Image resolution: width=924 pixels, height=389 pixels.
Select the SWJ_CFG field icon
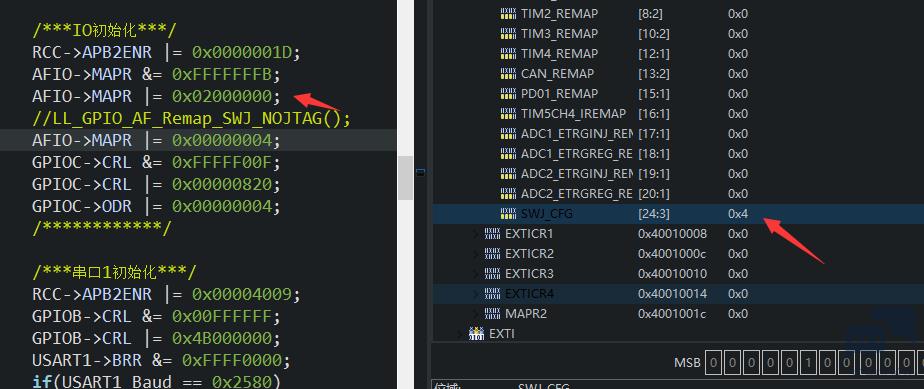tap(508, 214)
